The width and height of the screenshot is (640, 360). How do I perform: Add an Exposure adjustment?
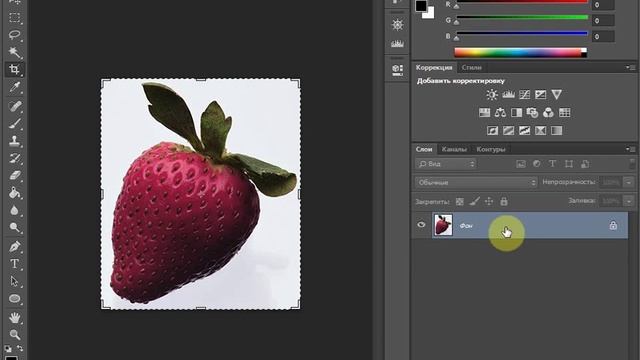click(540, 95)
